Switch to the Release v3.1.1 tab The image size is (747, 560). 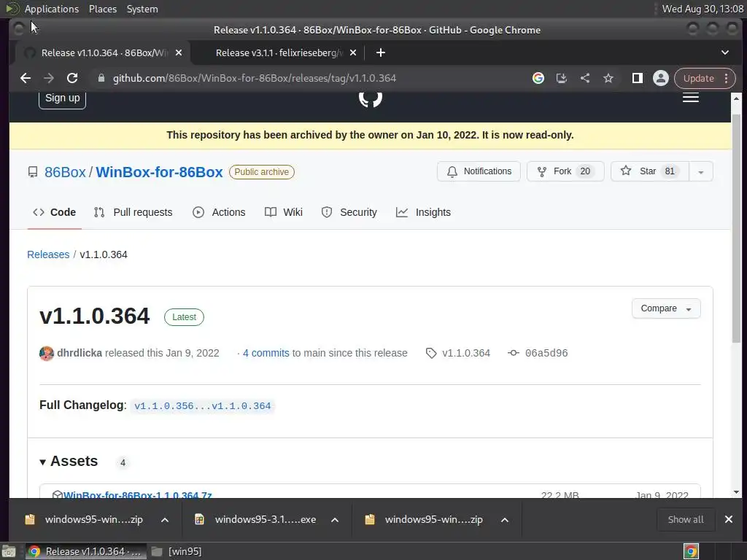[x=279, y=52]
